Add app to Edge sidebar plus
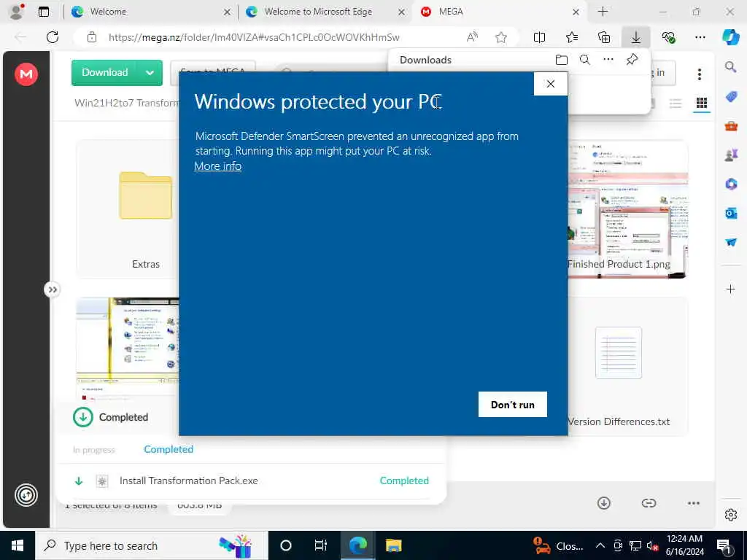The width and height of the screenshot is (747, 560). point(730,289)
